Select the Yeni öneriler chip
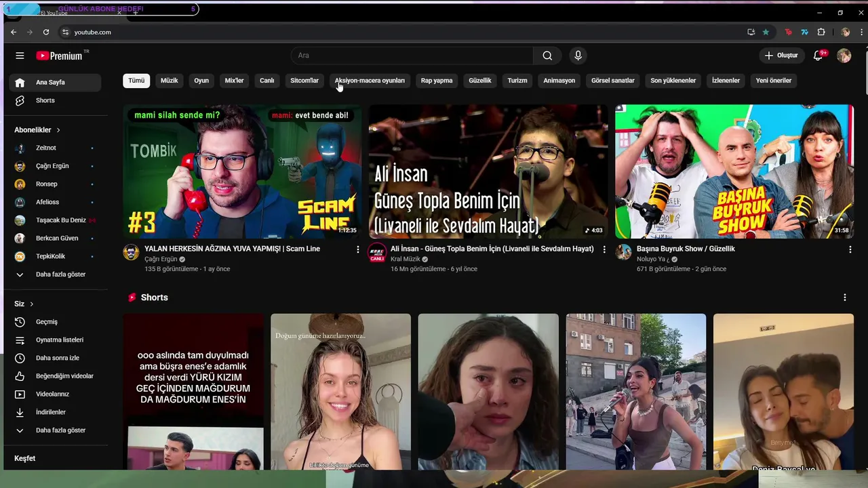Viewport: 868px width, 488px height. point(774,81)
